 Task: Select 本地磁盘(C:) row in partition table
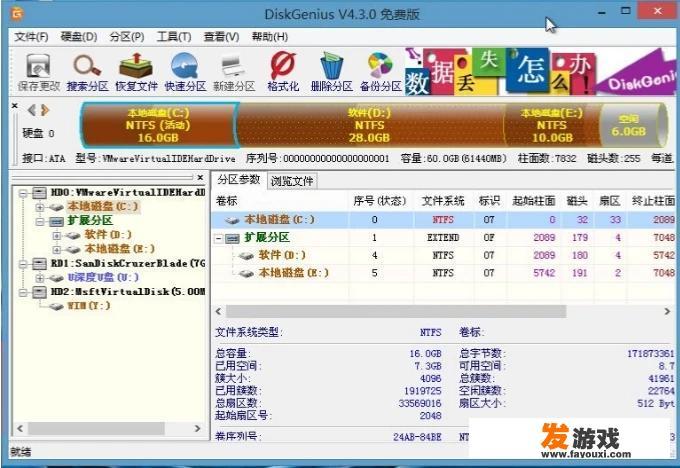[x=443, y=220]
